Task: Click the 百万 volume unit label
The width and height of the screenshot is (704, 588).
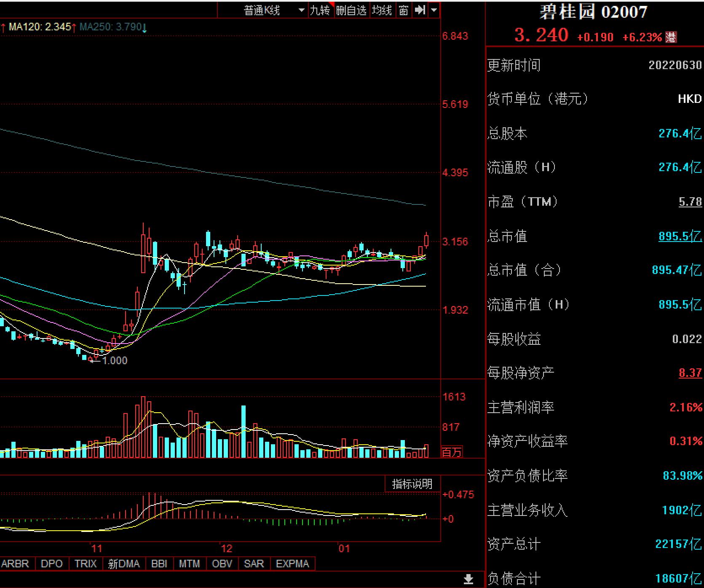Action: coord(452,452)
